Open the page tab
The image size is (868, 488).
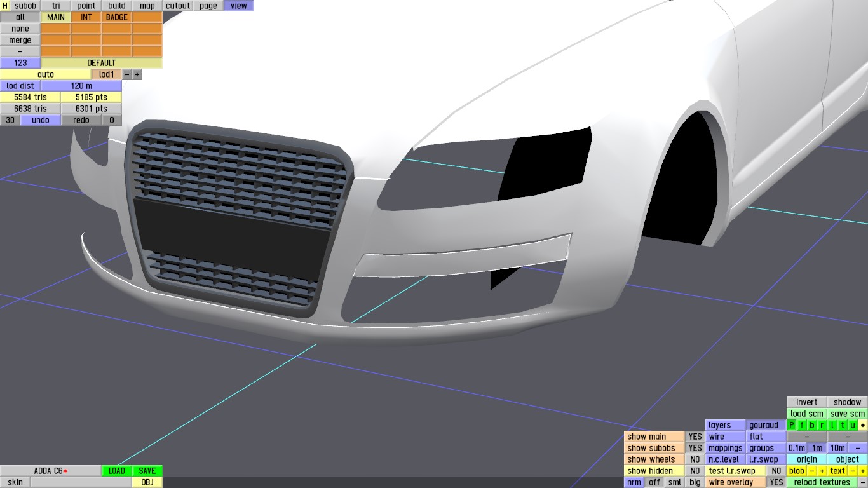pyautogui.click(x=208, y=6)
